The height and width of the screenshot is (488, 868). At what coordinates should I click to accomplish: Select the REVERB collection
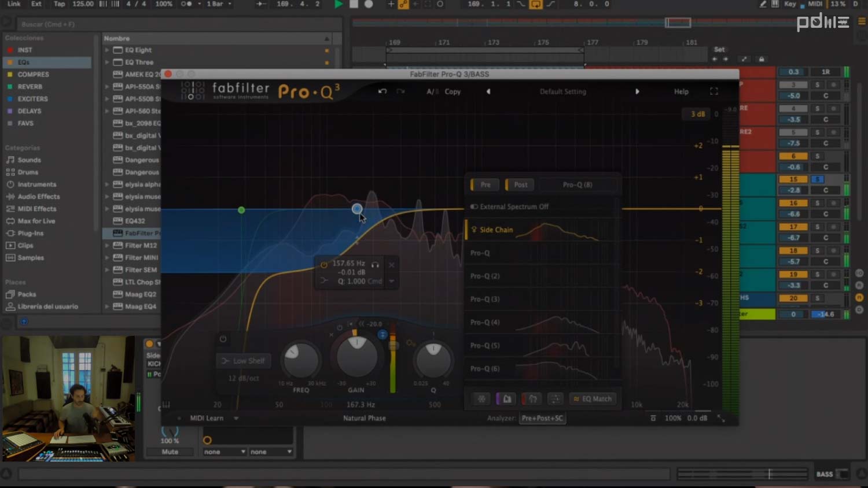tap(30, 87)
